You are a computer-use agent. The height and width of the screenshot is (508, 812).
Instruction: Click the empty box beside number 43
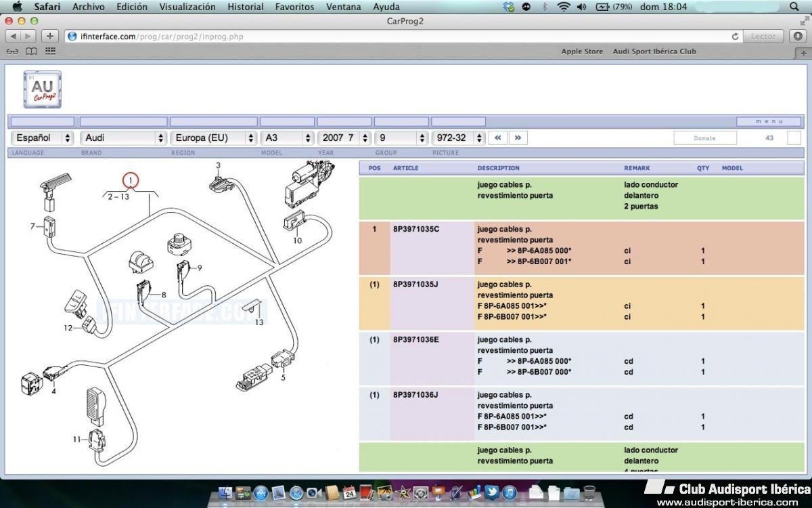coord(794,137)
